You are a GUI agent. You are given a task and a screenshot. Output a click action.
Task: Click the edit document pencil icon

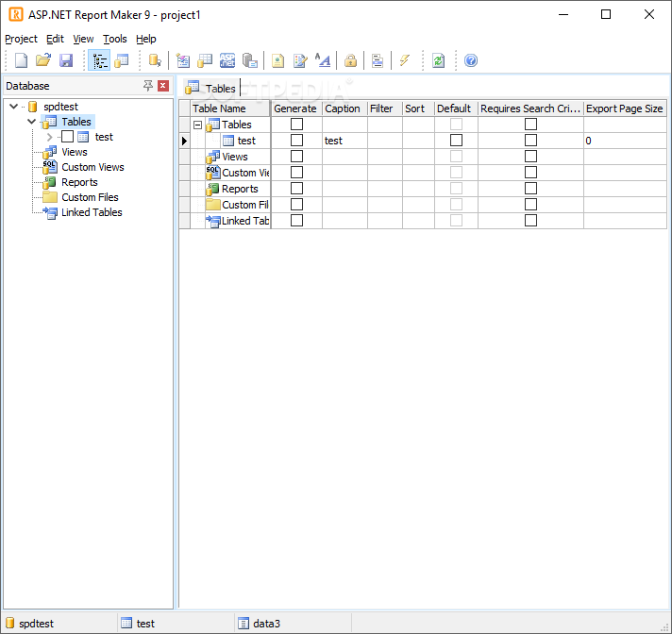point(300,60)
